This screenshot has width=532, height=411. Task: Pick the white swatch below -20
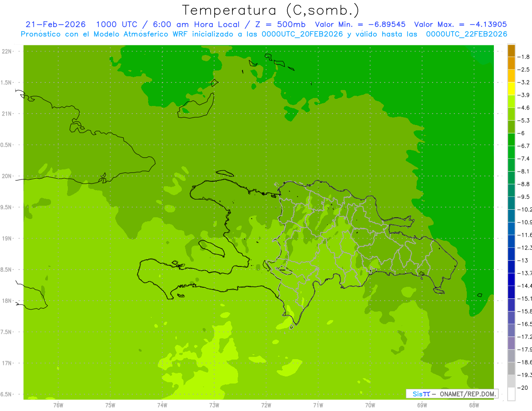[x=511, y=394]
